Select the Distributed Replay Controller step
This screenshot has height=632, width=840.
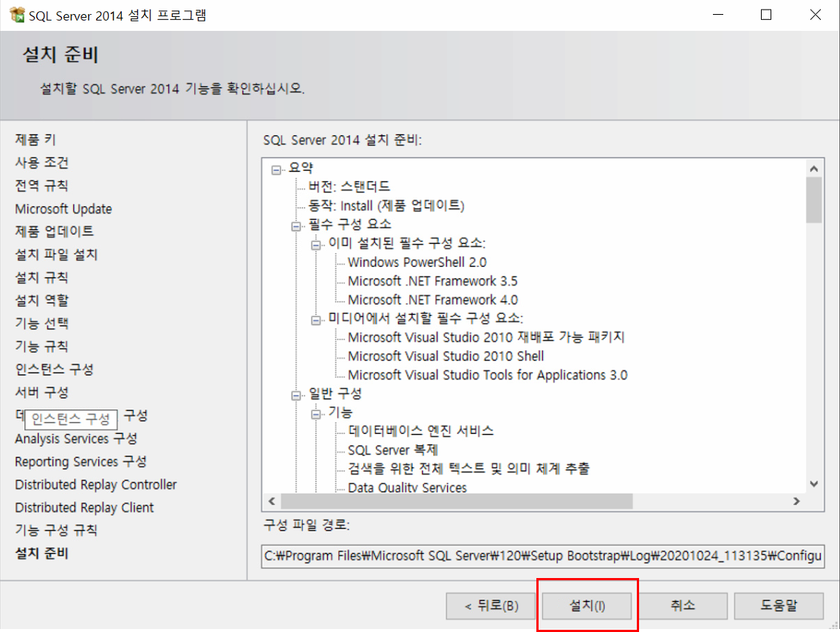95,485
